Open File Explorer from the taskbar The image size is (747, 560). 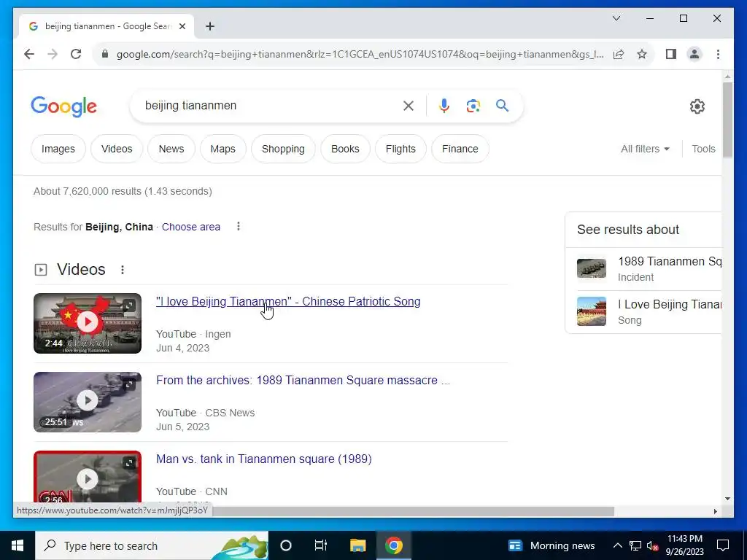pos(357,545)
